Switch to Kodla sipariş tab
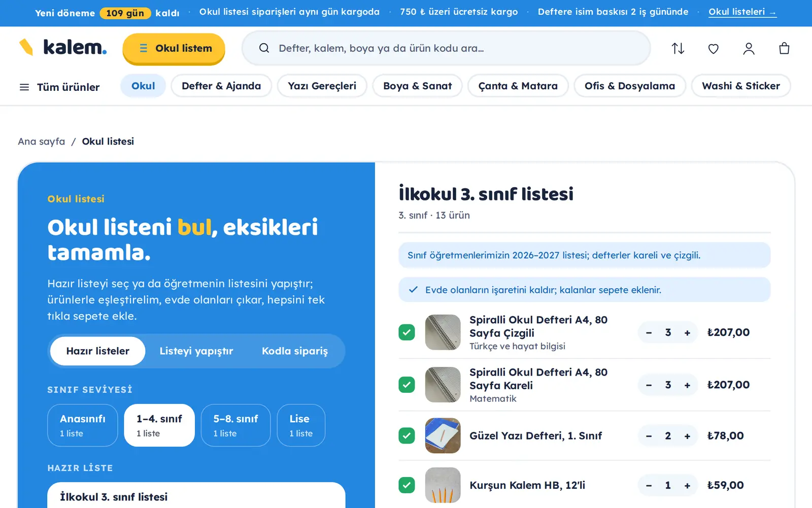The width and height of the screenshot is (812, 508). [295, 351]
